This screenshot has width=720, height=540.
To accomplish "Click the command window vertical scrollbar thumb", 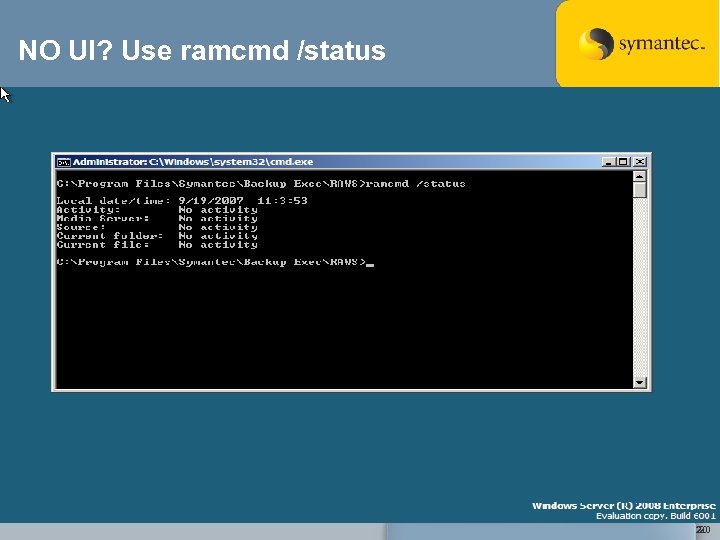I will (x=640, y=191).
